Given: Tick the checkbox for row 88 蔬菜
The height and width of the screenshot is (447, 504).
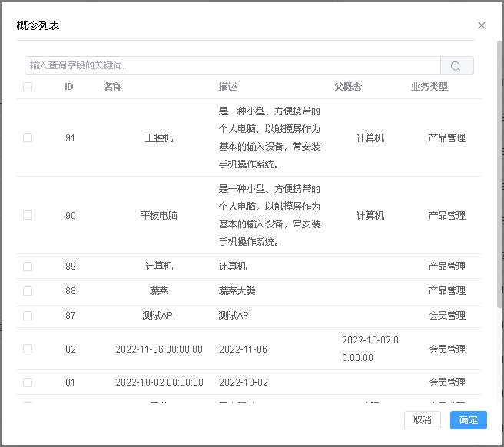Looking at the screenshot, I should (28, 291).
